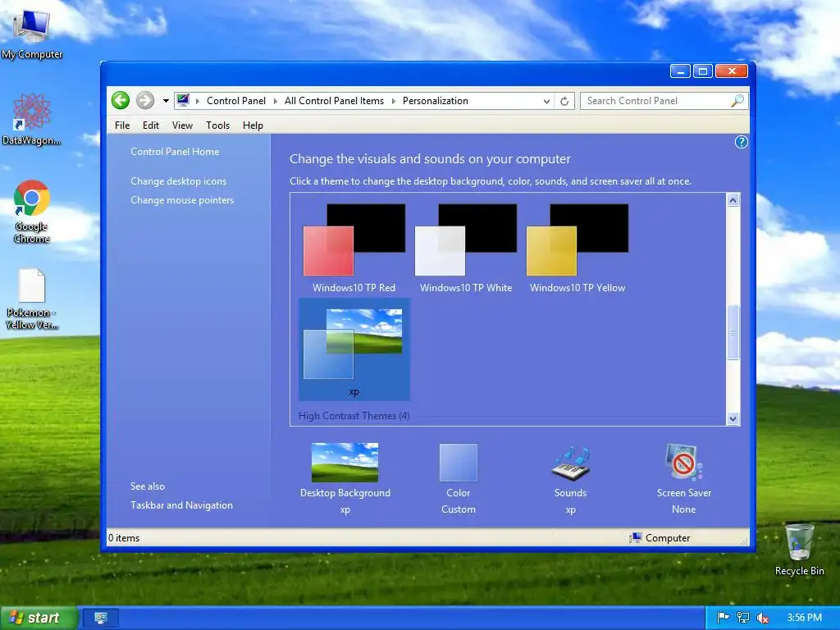Click the Refresh button beside address bar
This screenshot has height=630, width=840.
[564, 101]
